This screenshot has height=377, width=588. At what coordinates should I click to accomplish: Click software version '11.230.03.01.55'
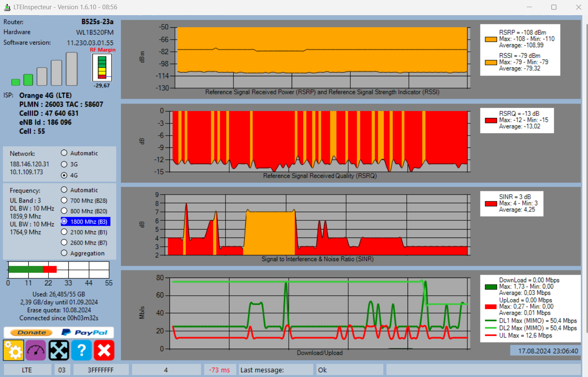tap(90, 43)
